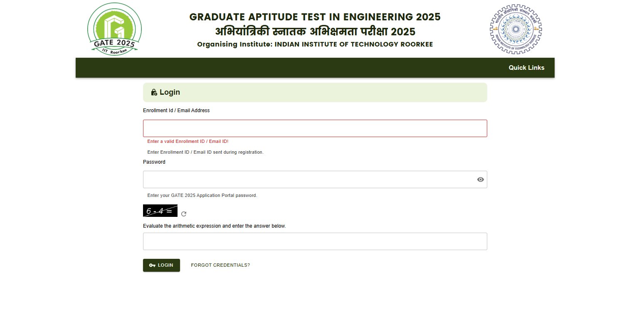The image size is (644, 312).
Task: Click the 'GRADUATE APTITUDE TEST IN ENGINEERING 2025' heading
Action: click(315, 17)
